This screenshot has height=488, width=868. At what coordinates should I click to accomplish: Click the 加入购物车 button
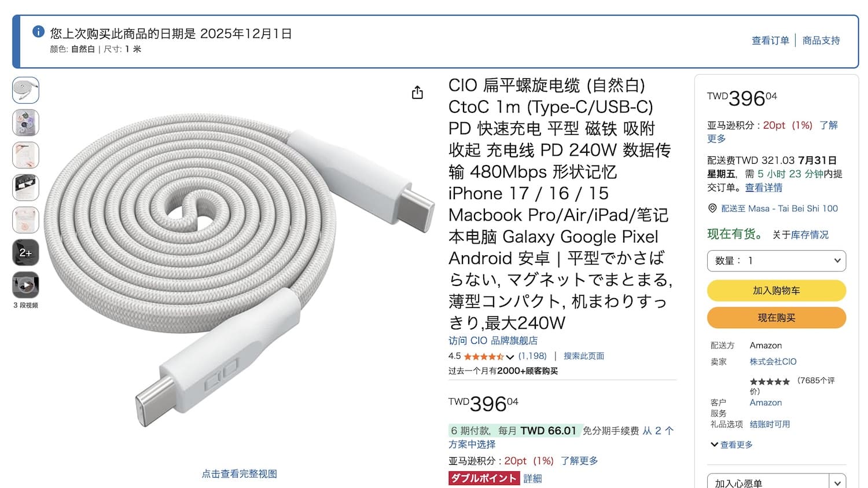pyautogui.click(x=776, y=291)
